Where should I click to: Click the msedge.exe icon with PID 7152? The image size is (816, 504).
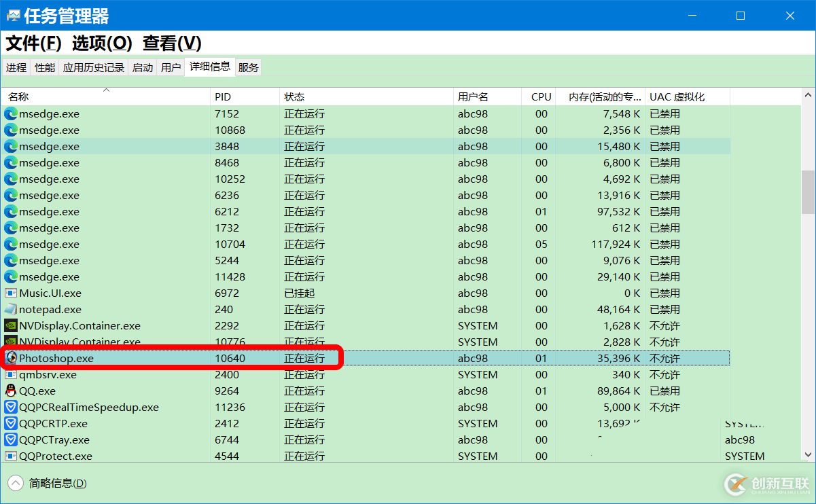tap(11, 113)
